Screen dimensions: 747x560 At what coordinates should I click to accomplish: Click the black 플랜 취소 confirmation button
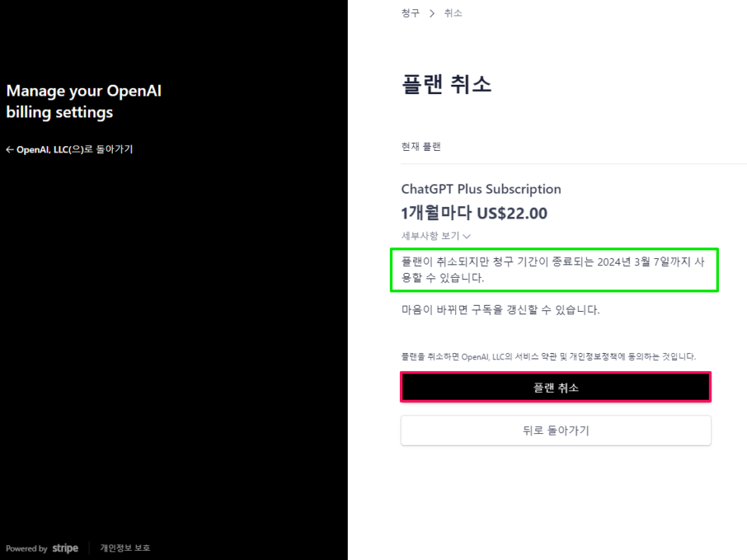[556, 387]
